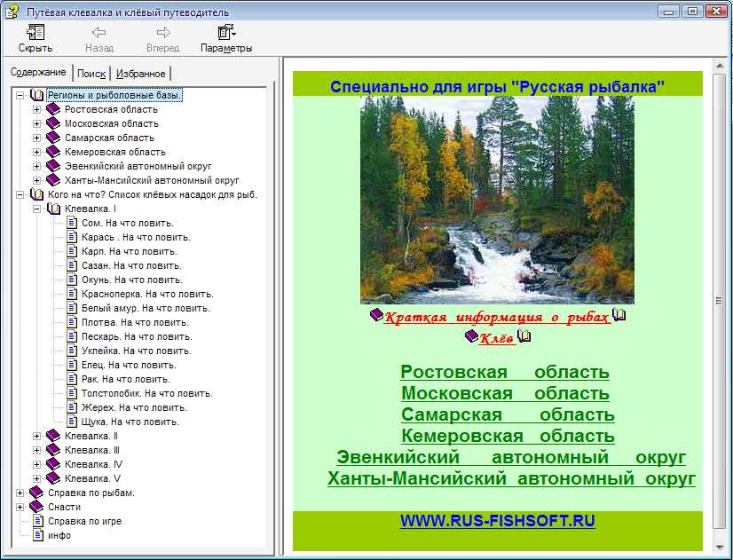Switch to the Поиск tab
This screenshot has height=560, width=733.
click(x=91, y=74)
